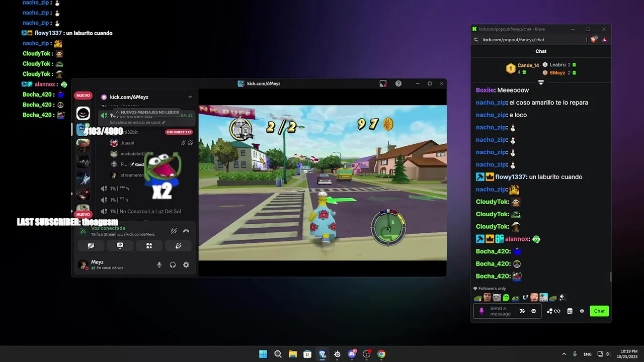Click the Brave address bar URL

coord(514,40)
